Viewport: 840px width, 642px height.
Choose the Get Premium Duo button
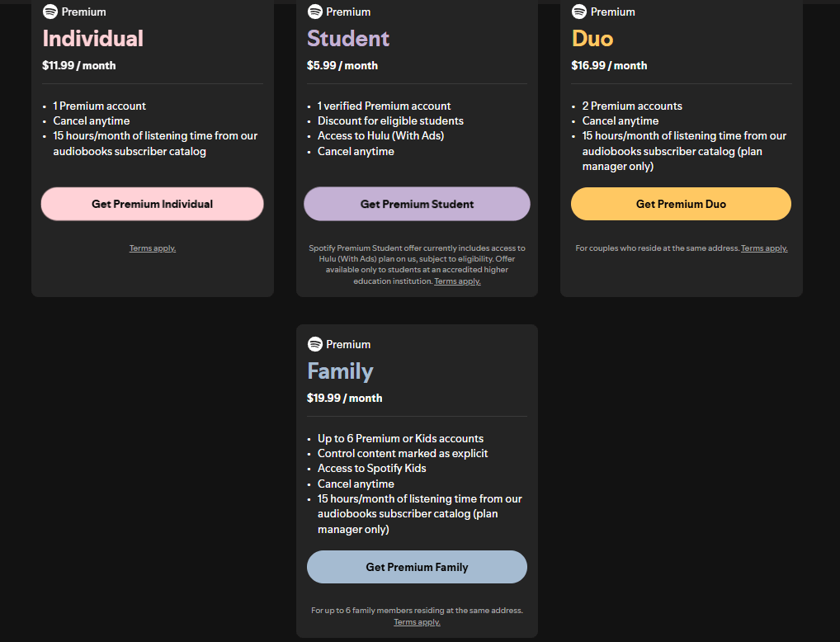[681, 204]
